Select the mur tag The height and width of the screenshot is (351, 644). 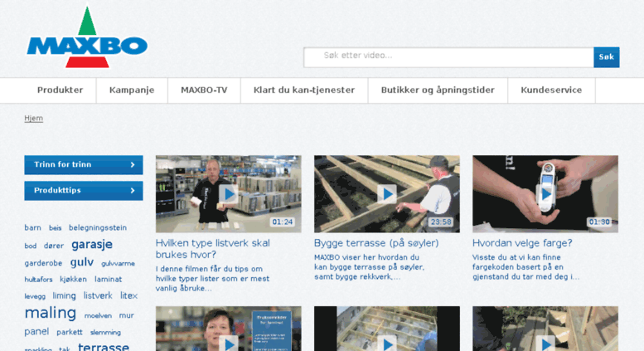point(127,315)
